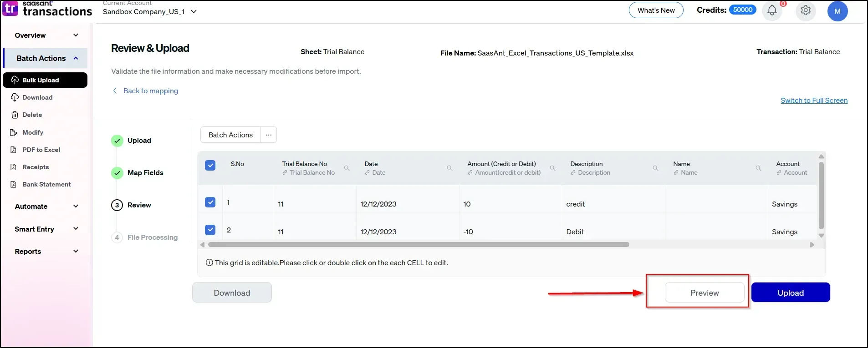Click the File Processing step 4 circle
This screenshot has height=348, width=868.
point(117,237)
